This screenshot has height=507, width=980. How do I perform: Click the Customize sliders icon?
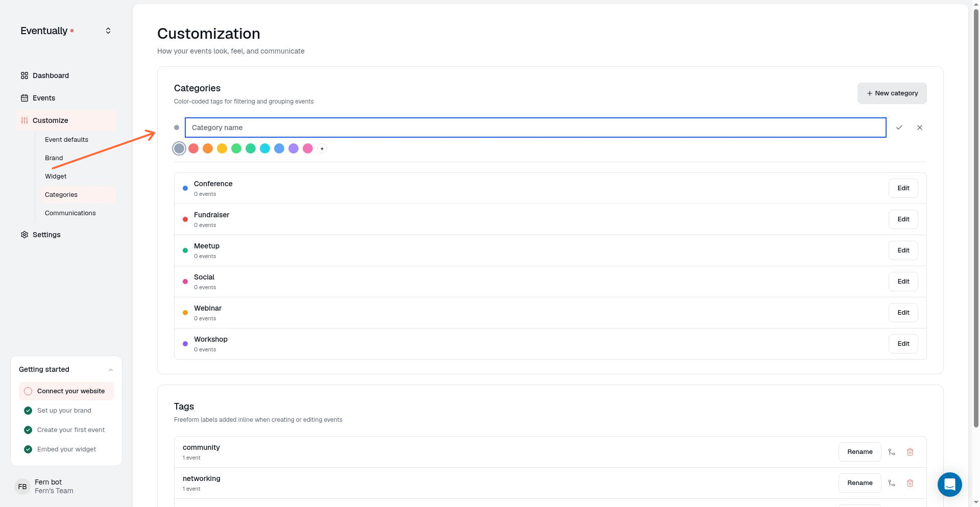pos(24,120)
